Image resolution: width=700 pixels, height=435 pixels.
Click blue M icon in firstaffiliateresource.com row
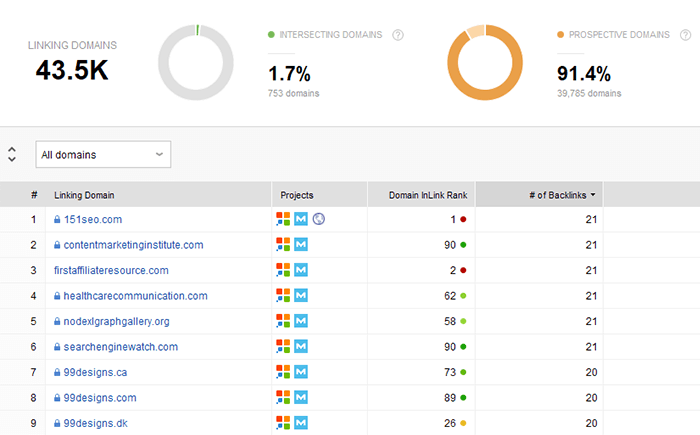click(301, 270)
